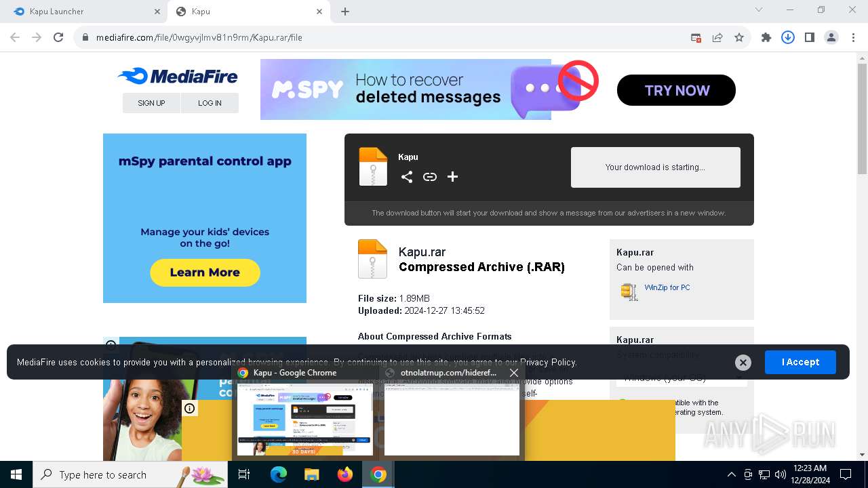Image resolution: width=868 pixels, height=488 pixels.
Task: Click the Kapu.rar file icon
Action: [x=372, y=259]
